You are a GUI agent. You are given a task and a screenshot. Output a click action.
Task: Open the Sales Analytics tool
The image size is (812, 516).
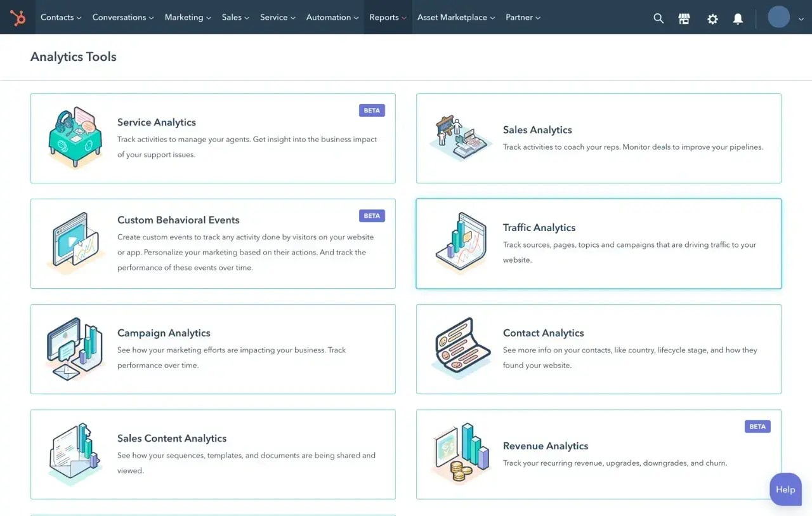pos(537,129)
